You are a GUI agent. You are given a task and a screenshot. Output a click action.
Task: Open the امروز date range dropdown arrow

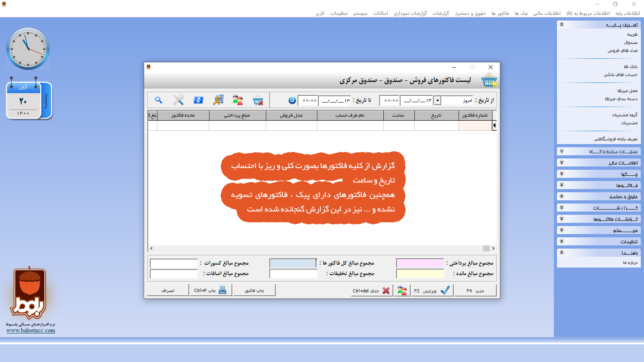point(438,101)
